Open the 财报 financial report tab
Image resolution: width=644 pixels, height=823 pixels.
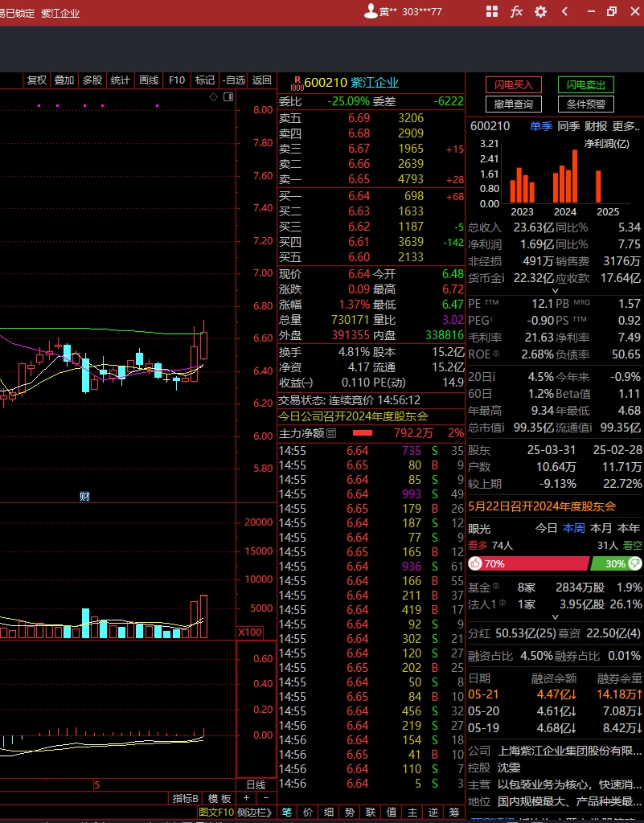596,126
